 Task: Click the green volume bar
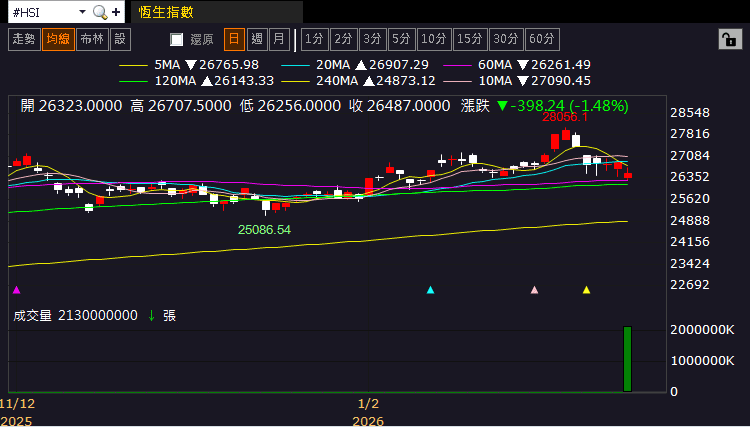pos(627,358)
